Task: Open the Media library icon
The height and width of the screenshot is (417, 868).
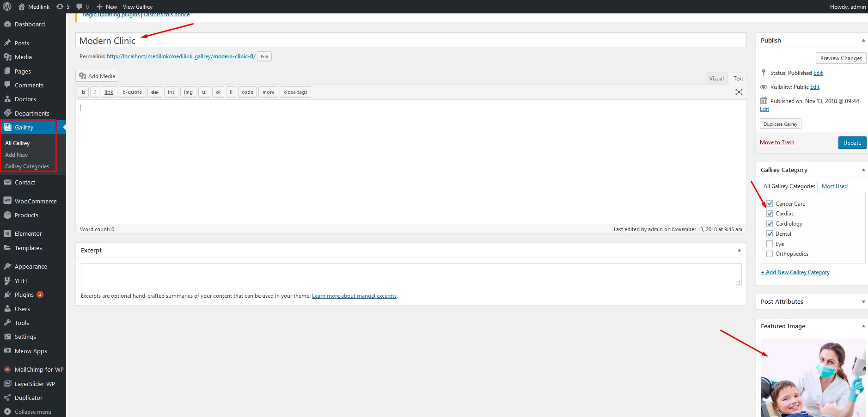Action: (x=7, y=57)
